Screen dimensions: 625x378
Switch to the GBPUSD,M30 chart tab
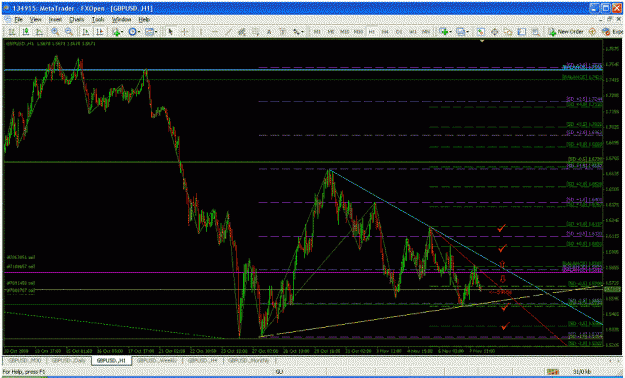point(25,361)
